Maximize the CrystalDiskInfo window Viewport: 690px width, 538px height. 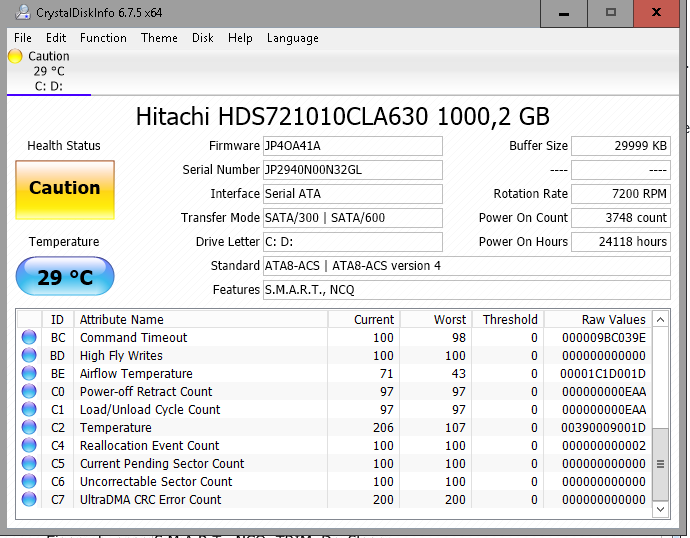click(x=611, y=13)
